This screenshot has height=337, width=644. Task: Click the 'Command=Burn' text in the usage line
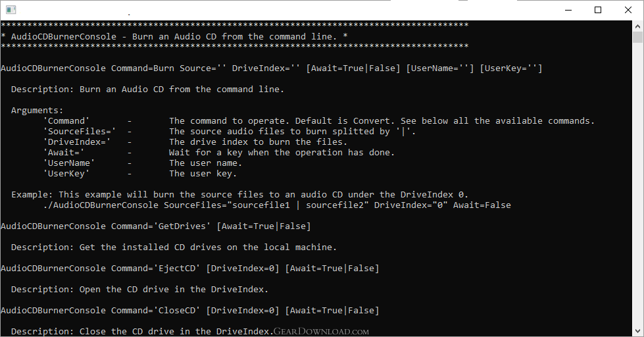click(143, 68)
